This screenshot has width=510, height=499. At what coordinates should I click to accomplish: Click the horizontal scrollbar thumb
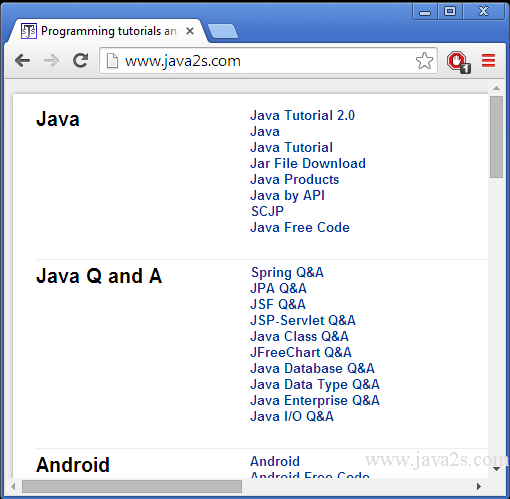point(132,486)
